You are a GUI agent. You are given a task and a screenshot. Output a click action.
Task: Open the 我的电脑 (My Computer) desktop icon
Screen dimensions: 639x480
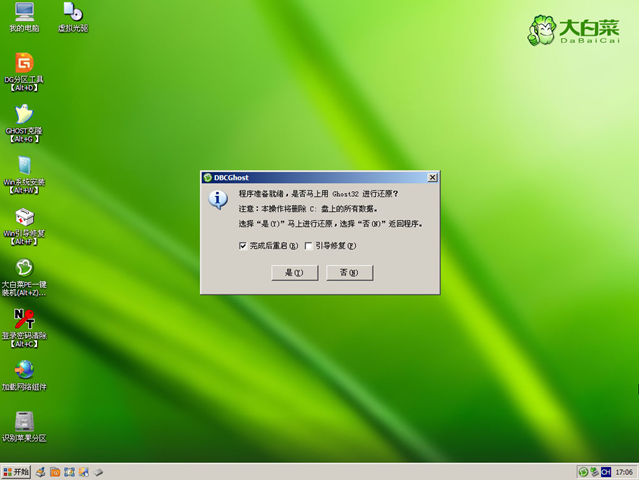(24, 13)
